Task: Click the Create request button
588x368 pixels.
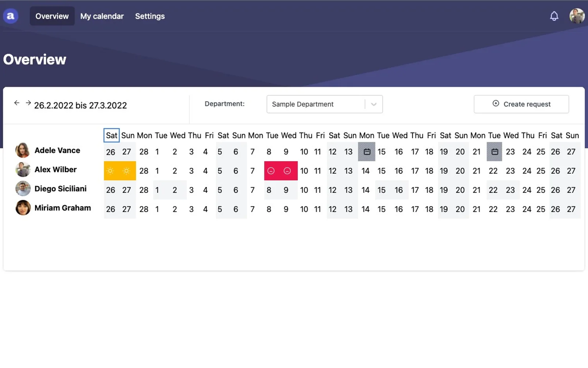Action: coord(521,104)
